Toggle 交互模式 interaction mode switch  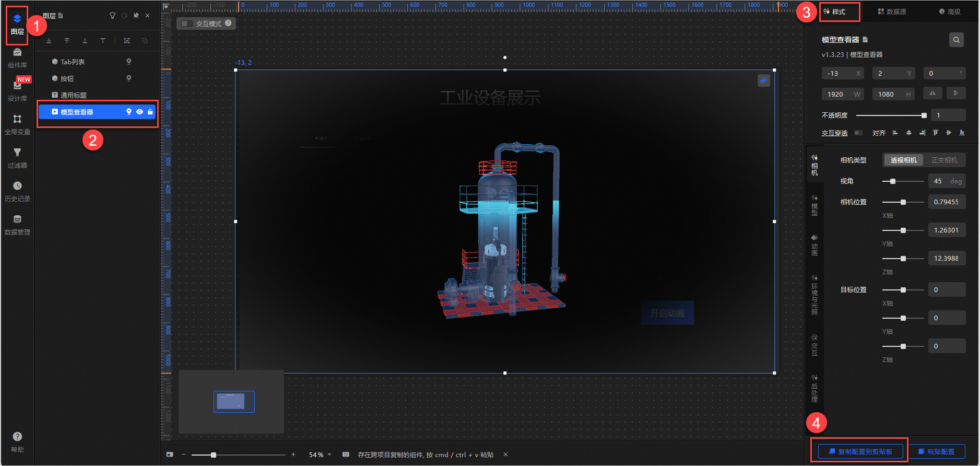187,24
